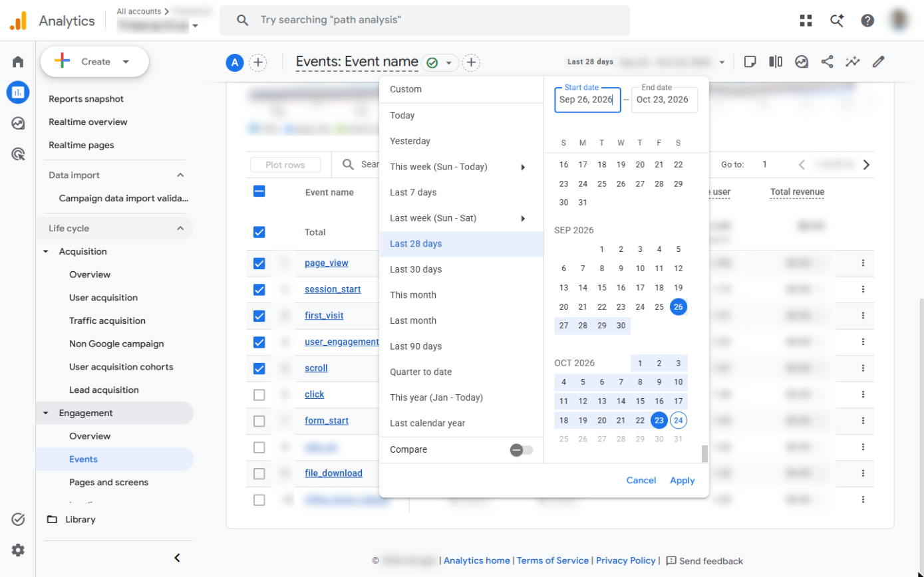Open Admin settings gear icon

(x=18, y=550)
